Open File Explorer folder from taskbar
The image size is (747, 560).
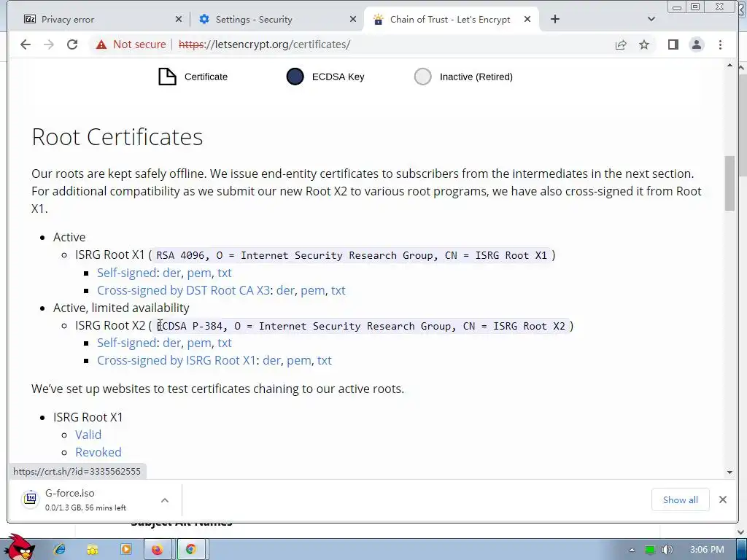(x=93, y=550)
